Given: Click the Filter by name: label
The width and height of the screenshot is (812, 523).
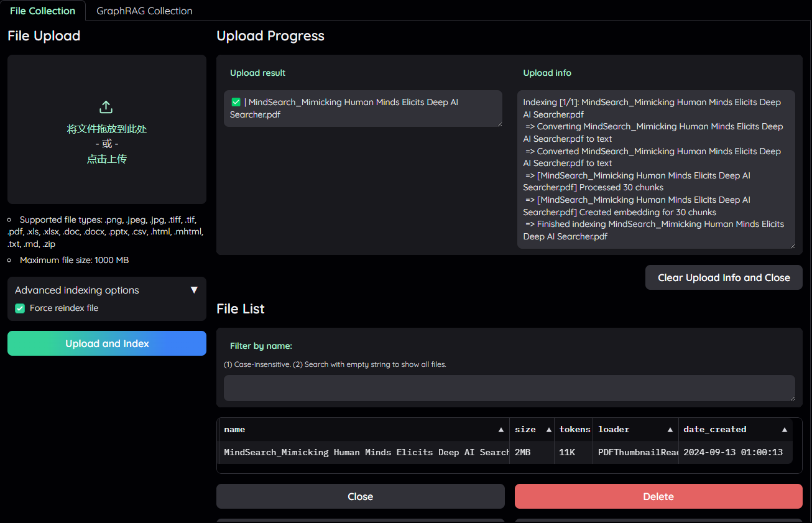Looking at the screenshot, I should click(x=261, y=346).
